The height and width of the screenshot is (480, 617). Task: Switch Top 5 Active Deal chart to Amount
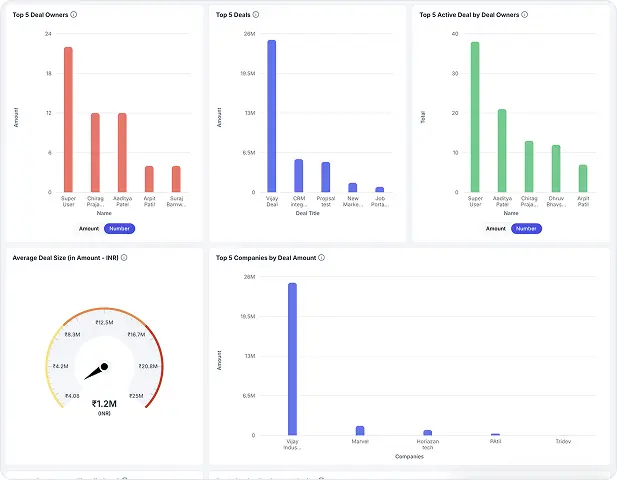tap(496, 228)
